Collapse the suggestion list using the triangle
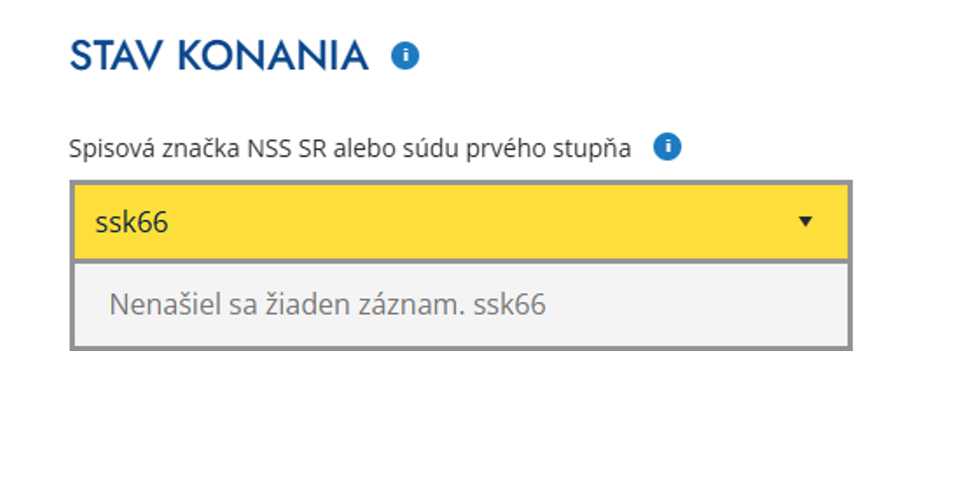This screenshot has width=980, height=503. 805,222
